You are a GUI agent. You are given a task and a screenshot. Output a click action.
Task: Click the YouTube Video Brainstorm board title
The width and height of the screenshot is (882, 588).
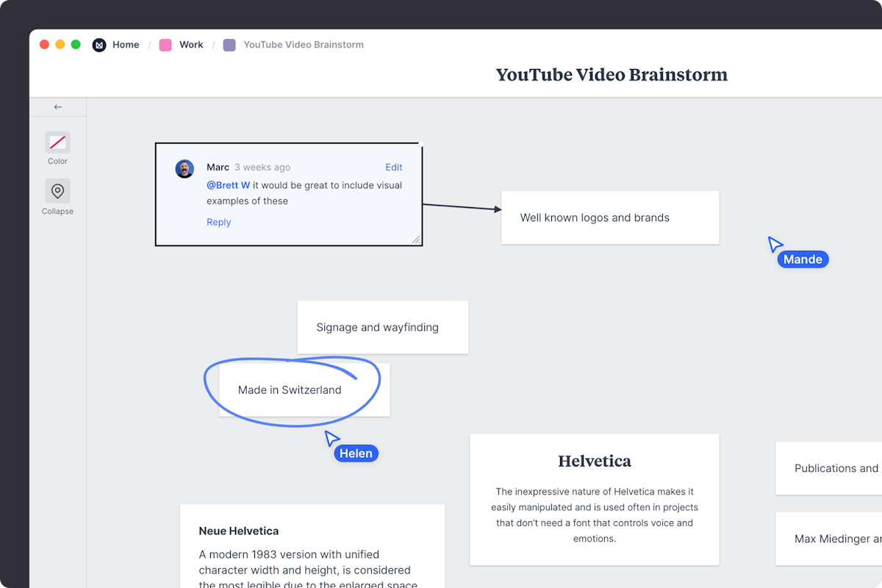coord(612,74)
